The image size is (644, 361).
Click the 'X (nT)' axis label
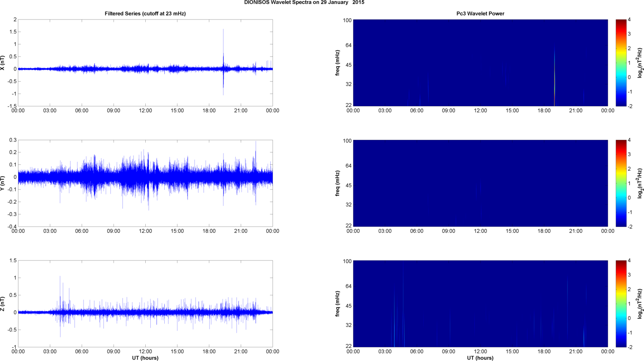point(3,63)
